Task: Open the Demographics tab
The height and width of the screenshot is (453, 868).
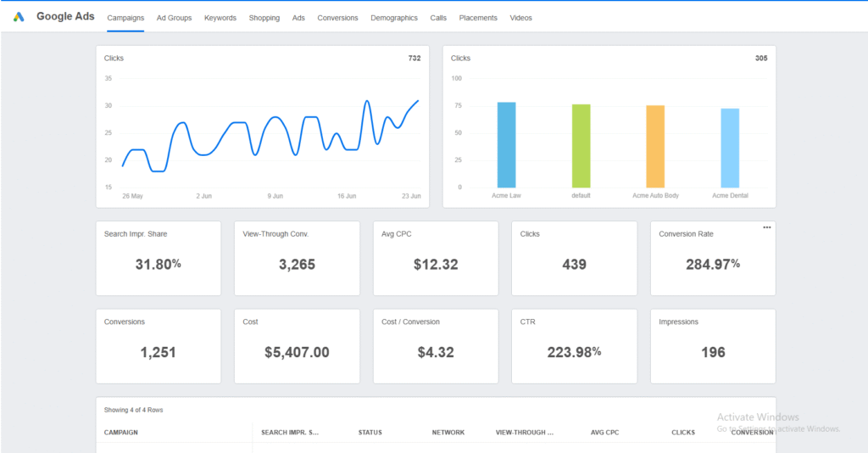Action: pos(394,18)
